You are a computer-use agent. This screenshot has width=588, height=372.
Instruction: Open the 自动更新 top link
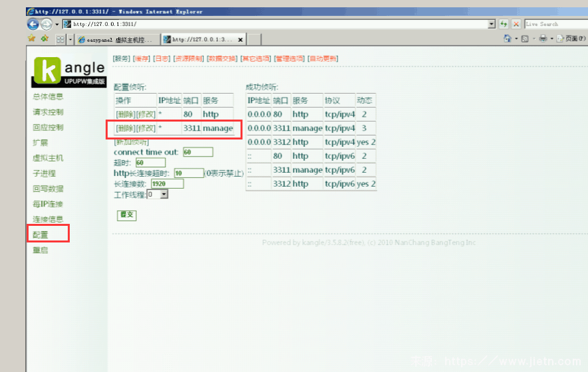[323, 58]
